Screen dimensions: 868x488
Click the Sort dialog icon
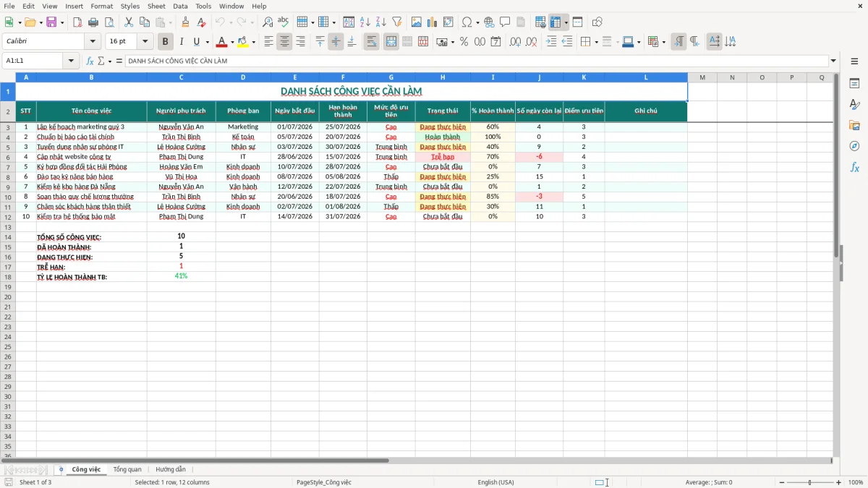[x=349, y=22]
